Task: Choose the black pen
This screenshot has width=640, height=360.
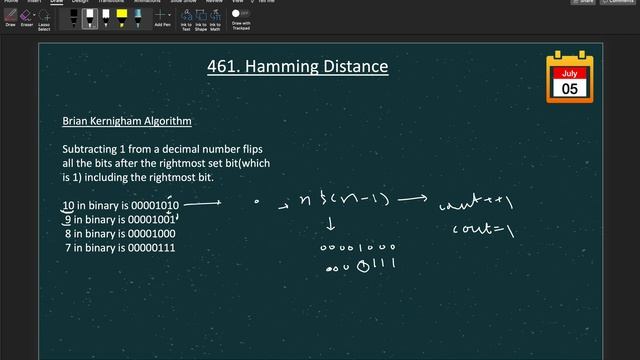Action: pyautogui.click(x=73, y=18)
